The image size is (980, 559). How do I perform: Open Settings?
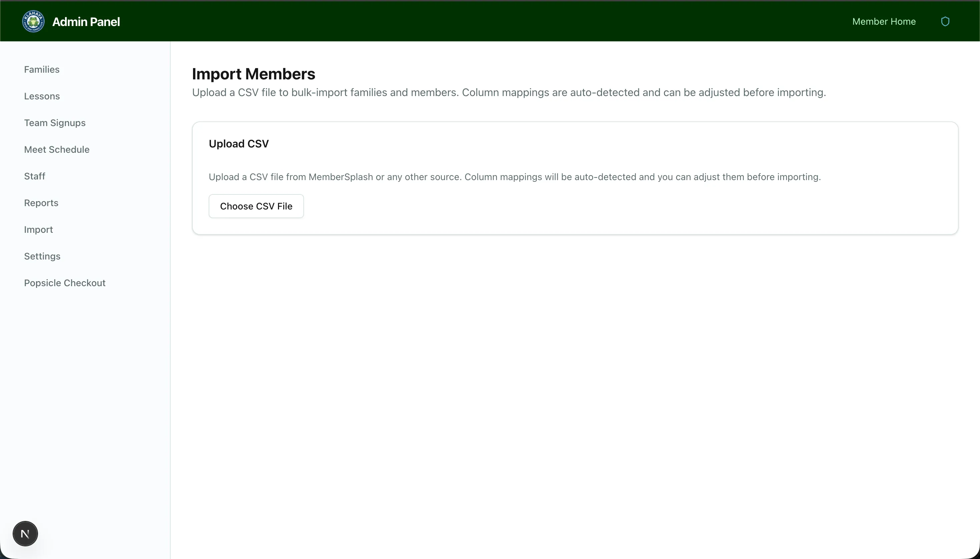(42, 256)
